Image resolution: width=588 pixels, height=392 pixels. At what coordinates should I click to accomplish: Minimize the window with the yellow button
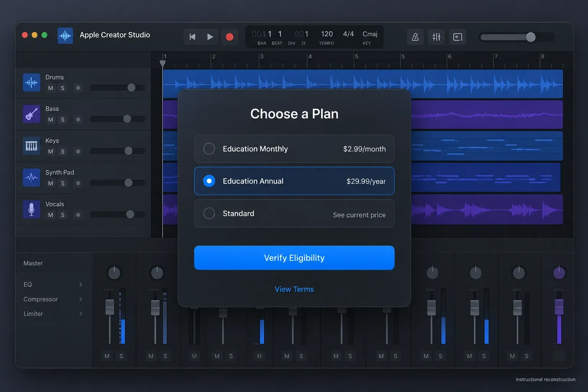[x=34, y=35]
